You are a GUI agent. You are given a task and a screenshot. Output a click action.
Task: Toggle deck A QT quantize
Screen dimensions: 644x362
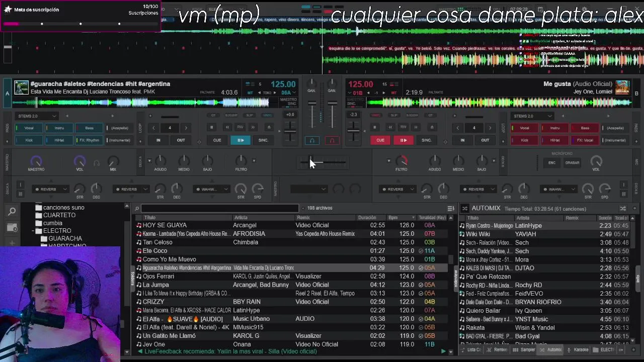pyautogui.click(x=213, y=115)
